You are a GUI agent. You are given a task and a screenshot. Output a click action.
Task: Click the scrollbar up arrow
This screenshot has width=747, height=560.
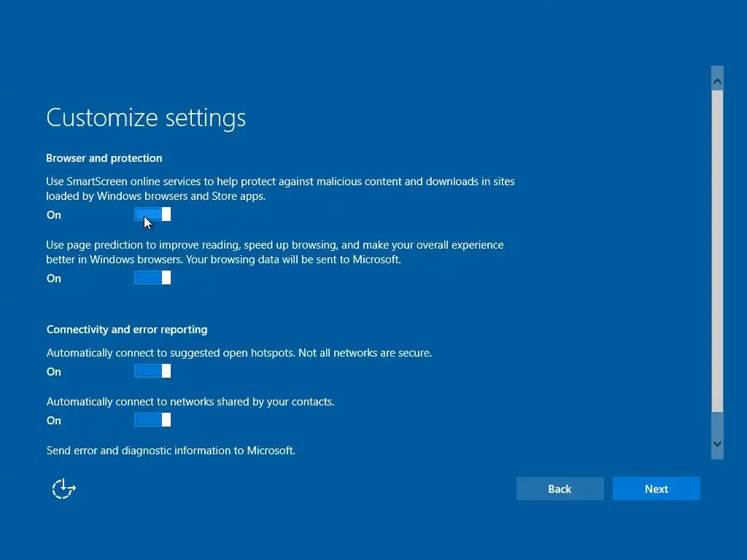(x=717, y=82)
